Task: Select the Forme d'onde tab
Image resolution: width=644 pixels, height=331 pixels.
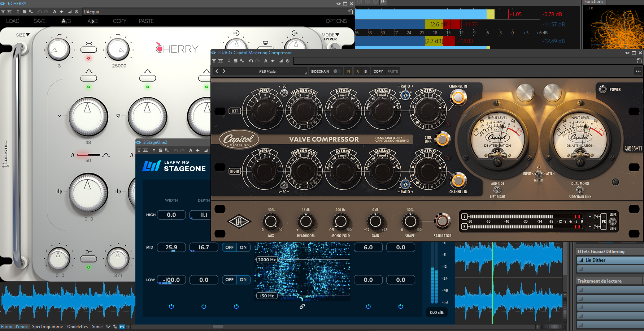Action: click(x=14, y=327)
